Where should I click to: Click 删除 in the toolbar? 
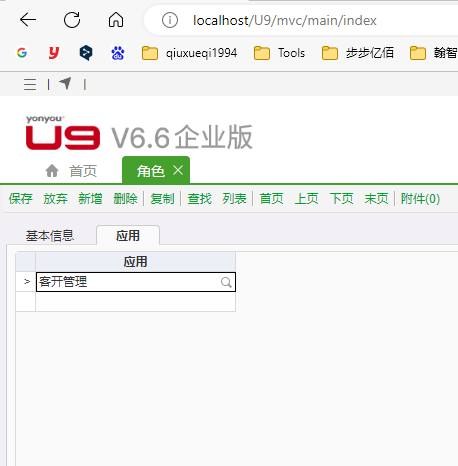[125, 199]
